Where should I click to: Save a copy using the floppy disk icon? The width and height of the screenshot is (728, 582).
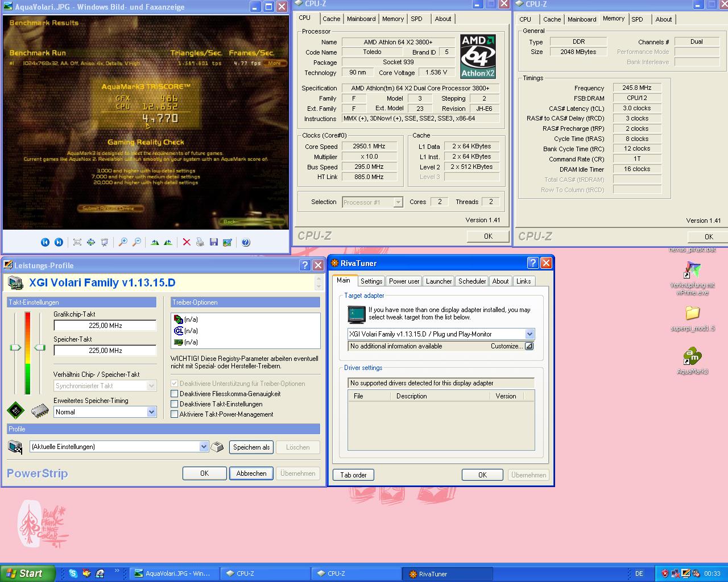tap(214, 242)
